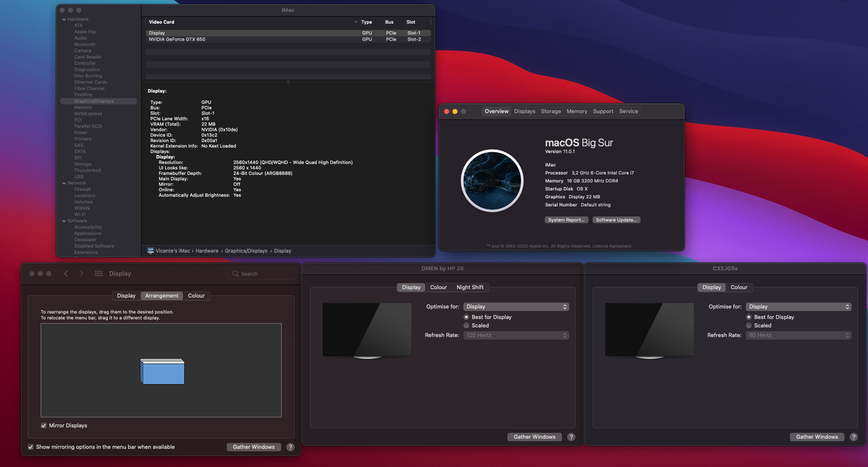The image size is (868, 467).
Task: Select the blue display rectangle in Arrangement
Action: pyautogui.click(x=163, y=372)
